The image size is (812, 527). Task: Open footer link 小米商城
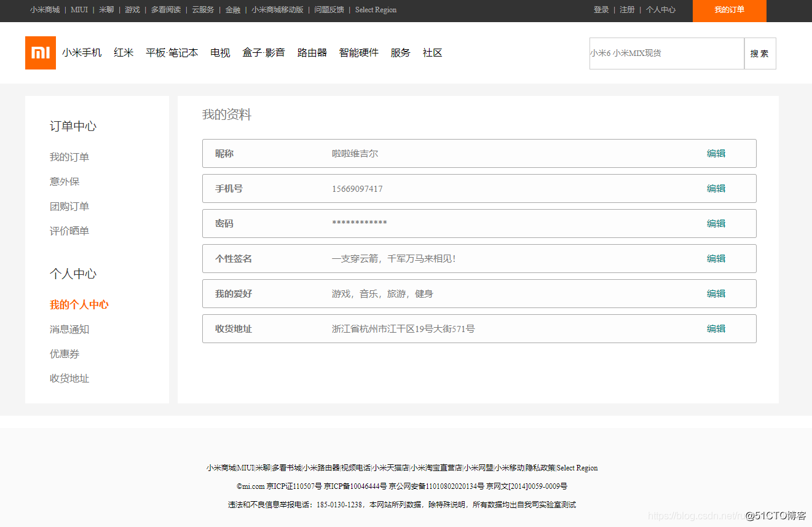pos(221,468)
